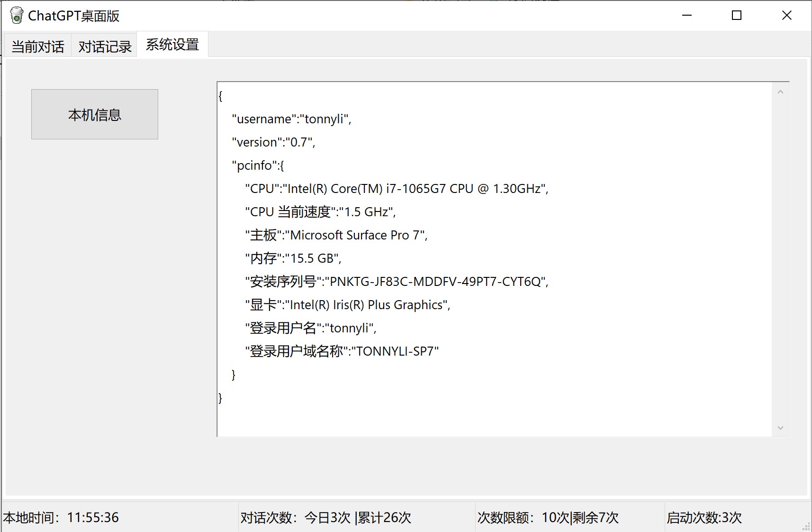812x532 pixels.
Task: Click the "CPU 当前速度":"1.5 GHz" line
Action: tap(321, 212)
